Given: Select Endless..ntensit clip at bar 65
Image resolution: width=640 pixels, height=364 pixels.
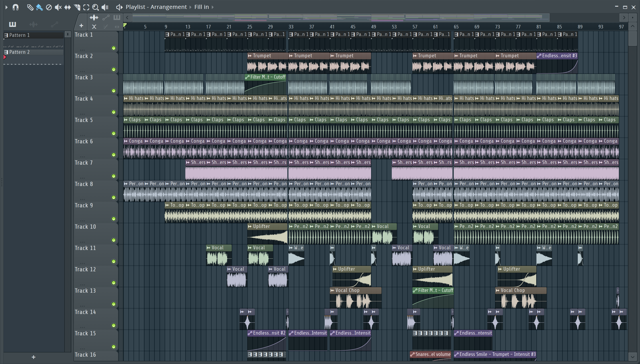Looking at the screenshot, I should tap(473, 340).
